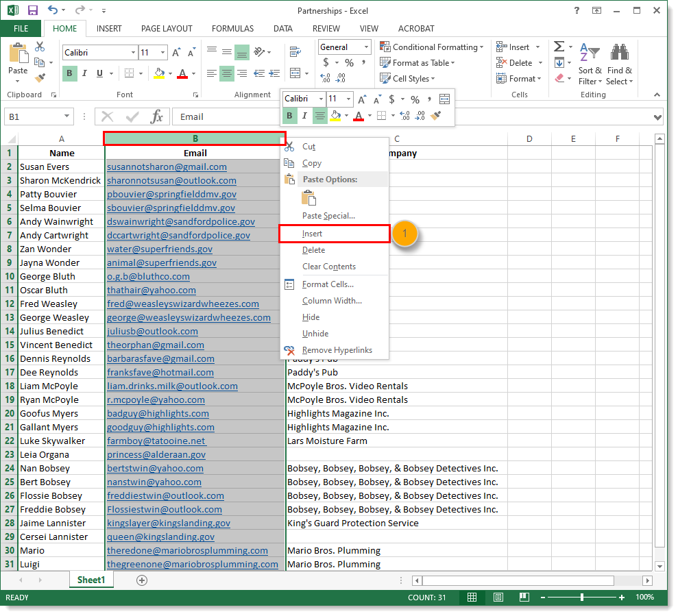The height and width of the screenshot is (616, 678).
Task: Click the paste icon under Paste Options
Action: tap(308, 197)
